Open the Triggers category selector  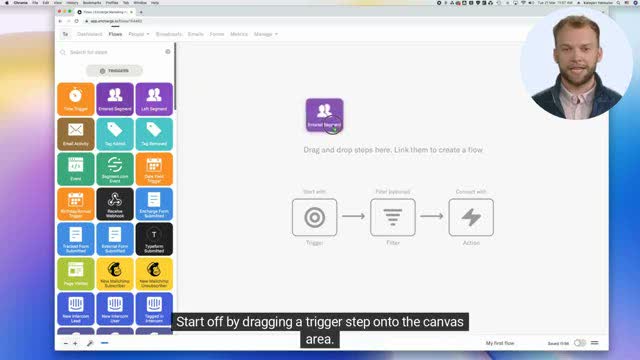click(114, 71)
